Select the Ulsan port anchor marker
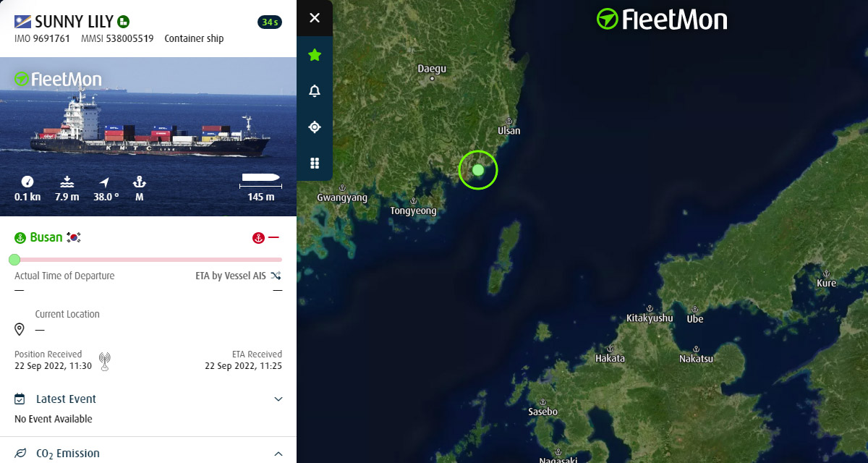This screenshot has height=463, width=868. click(509, 121)
